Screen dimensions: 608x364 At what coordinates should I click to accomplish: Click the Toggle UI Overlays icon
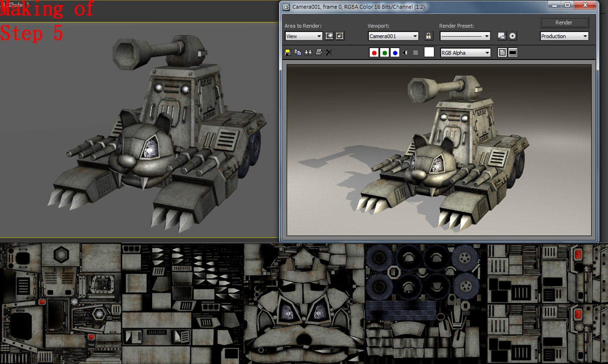point(502,53)
